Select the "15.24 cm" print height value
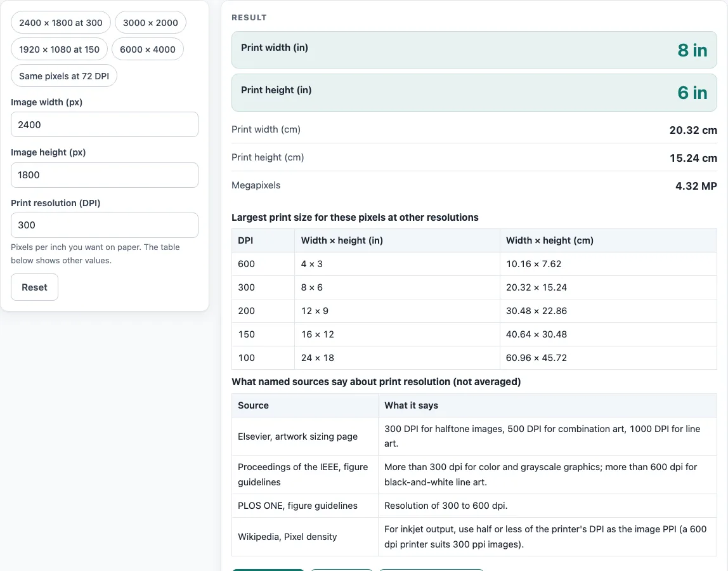 (x=693, y=158)
